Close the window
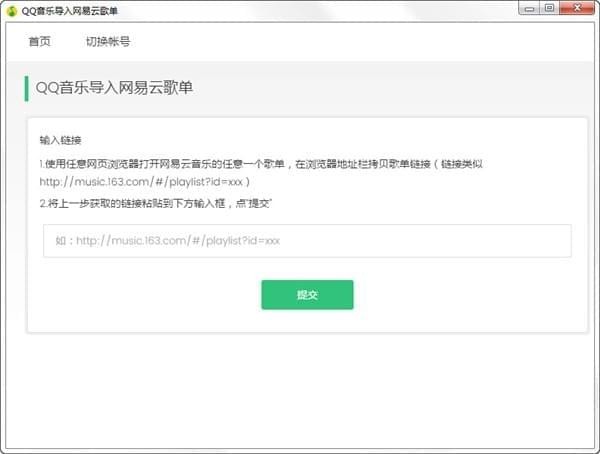This screenshot has height=454, width=600. pos(577,8)
